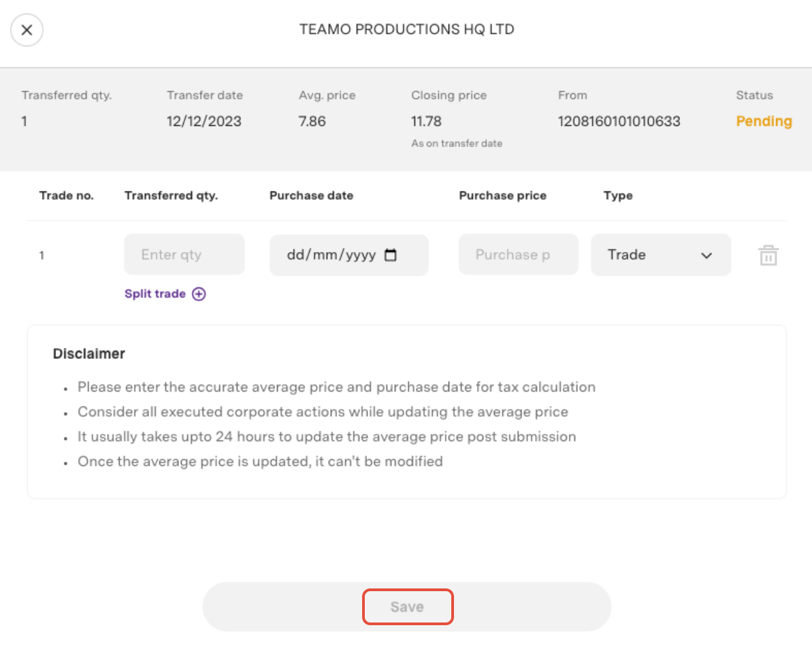This screenshot has width=812, height=647.
Task: Select the Trade type combo box text
Action: click(x=627, y=255)
